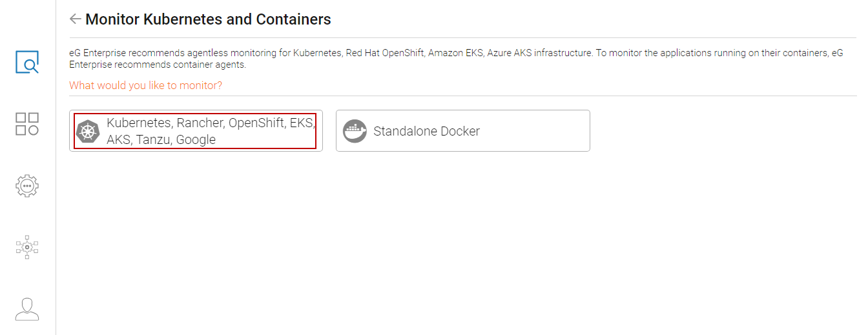
Task: Open the Monitor magnifier icon in sidebar
Action: [x=27, y=62]
